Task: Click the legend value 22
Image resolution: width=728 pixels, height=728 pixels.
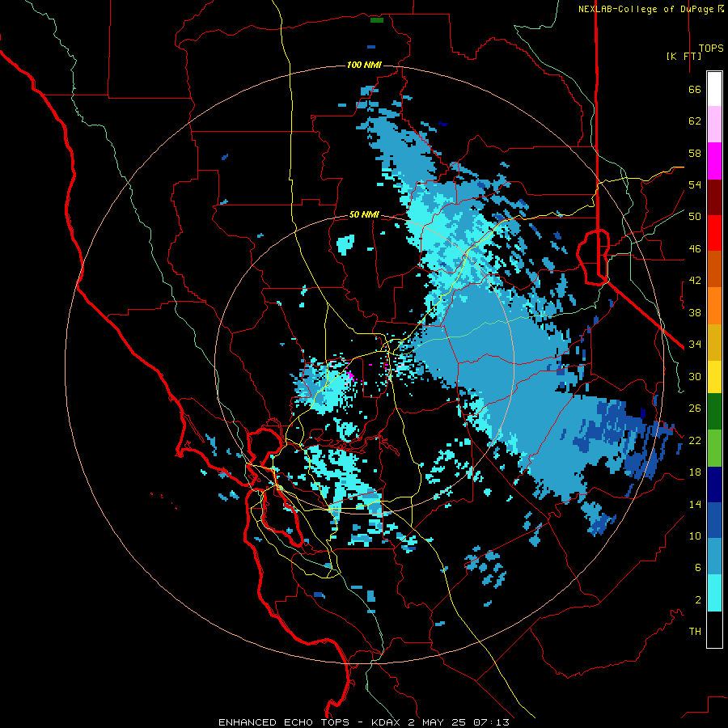Action: click(695, 440)
